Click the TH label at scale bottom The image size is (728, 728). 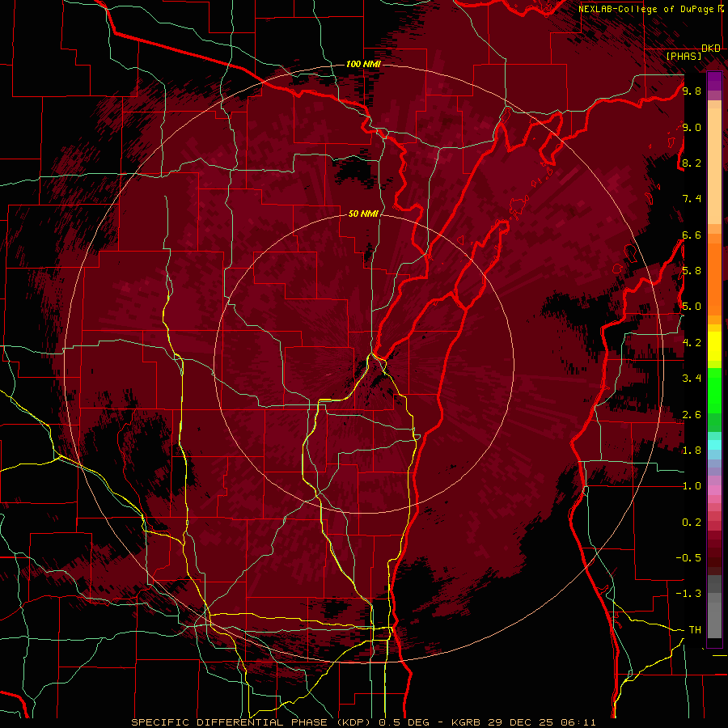click(695, 630)
